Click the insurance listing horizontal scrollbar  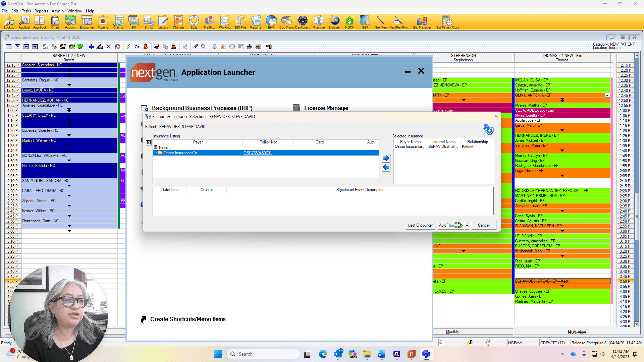coord(258,181)
